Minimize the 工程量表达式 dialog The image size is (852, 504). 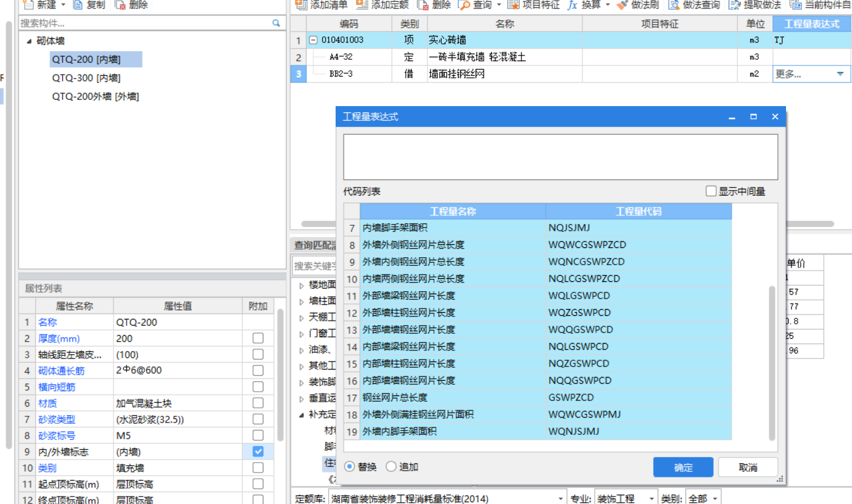click(x=732, y=117)
